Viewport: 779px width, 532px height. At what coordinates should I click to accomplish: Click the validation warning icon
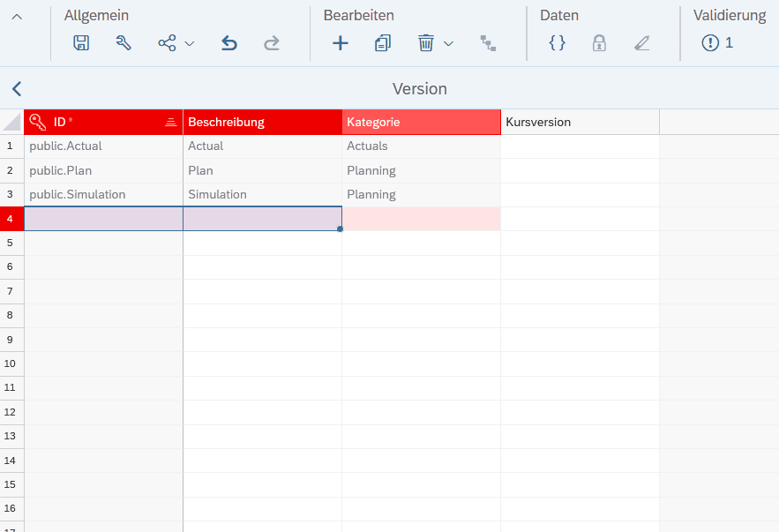pyautogui.click(x=710, y=43)
